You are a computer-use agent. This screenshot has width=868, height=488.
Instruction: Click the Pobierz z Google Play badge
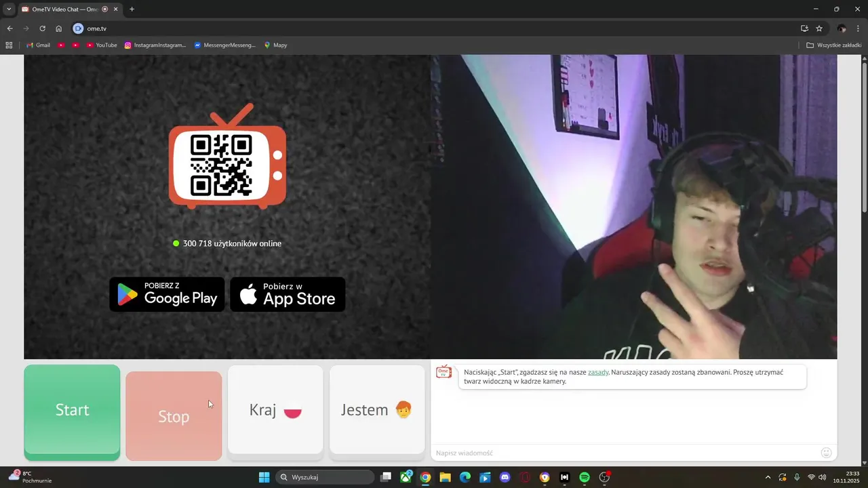[x=167, y=294]
